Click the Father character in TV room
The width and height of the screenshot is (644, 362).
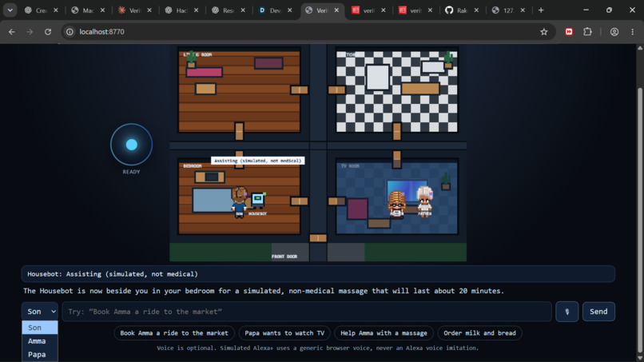tap(424, 201)
